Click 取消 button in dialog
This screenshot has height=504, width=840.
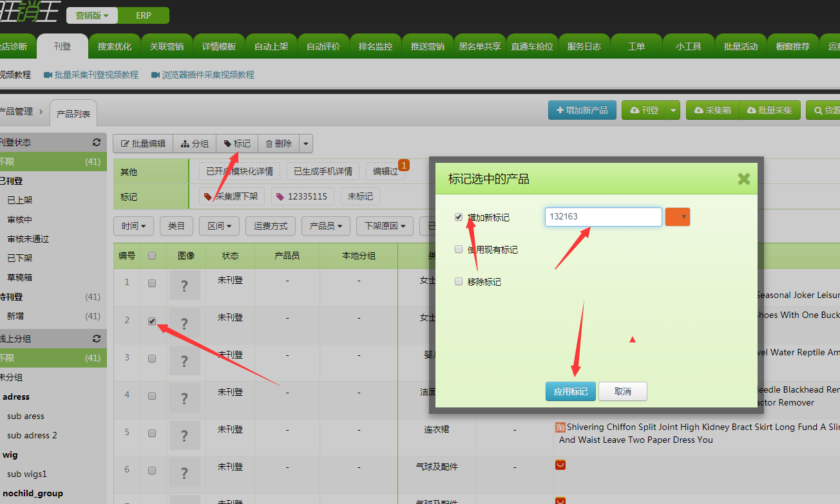(x=623, y=391)
